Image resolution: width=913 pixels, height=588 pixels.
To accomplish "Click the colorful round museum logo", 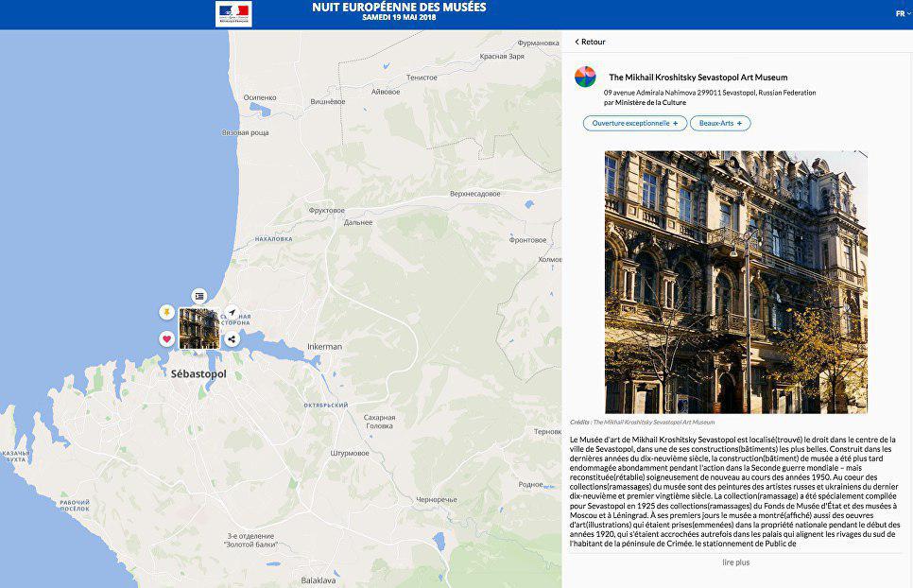I will point(586,77).
